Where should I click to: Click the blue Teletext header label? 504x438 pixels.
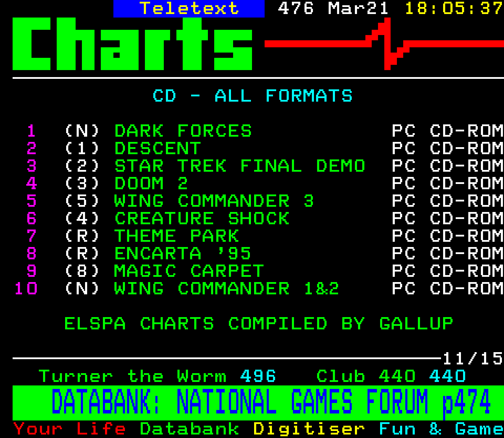click(189, 8)
